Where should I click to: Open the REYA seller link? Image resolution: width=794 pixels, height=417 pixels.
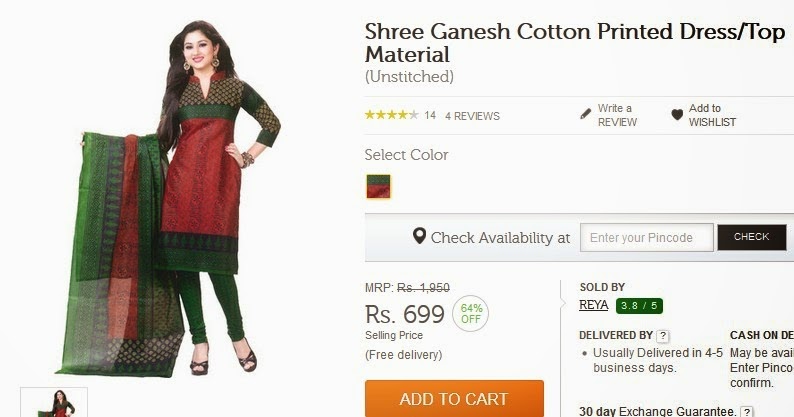coord(593,305)
